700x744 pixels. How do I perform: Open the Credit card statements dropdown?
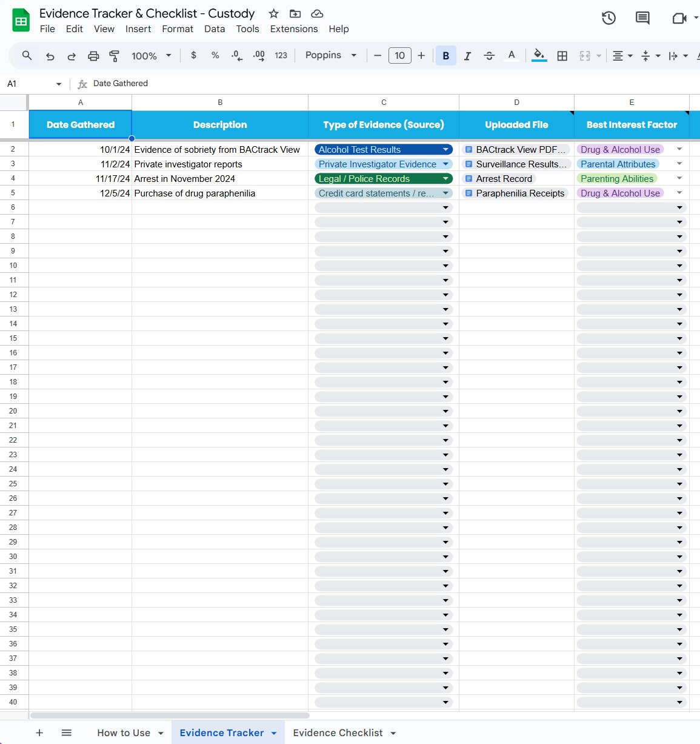click(446, 193)
